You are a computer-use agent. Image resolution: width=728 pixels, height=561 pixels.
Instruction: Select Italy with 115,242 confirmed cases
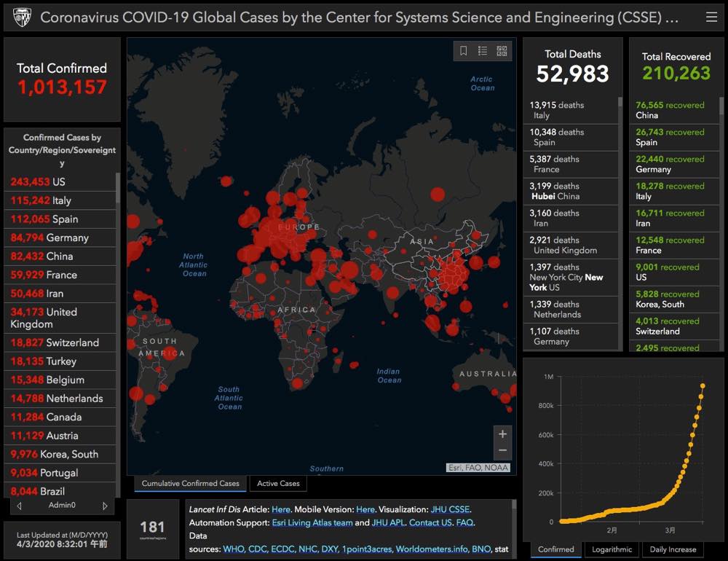(60, 200)
